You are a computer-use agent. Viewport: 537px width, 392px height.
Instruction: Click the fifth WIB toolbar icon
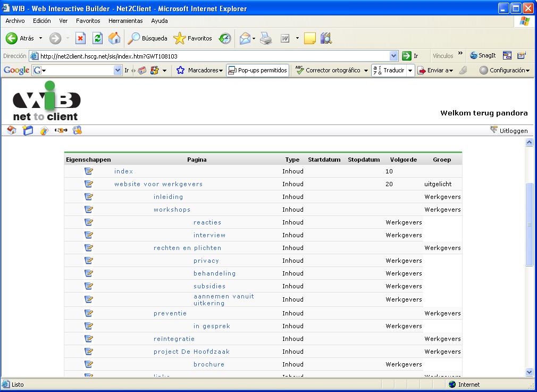(x=77, y=130)
